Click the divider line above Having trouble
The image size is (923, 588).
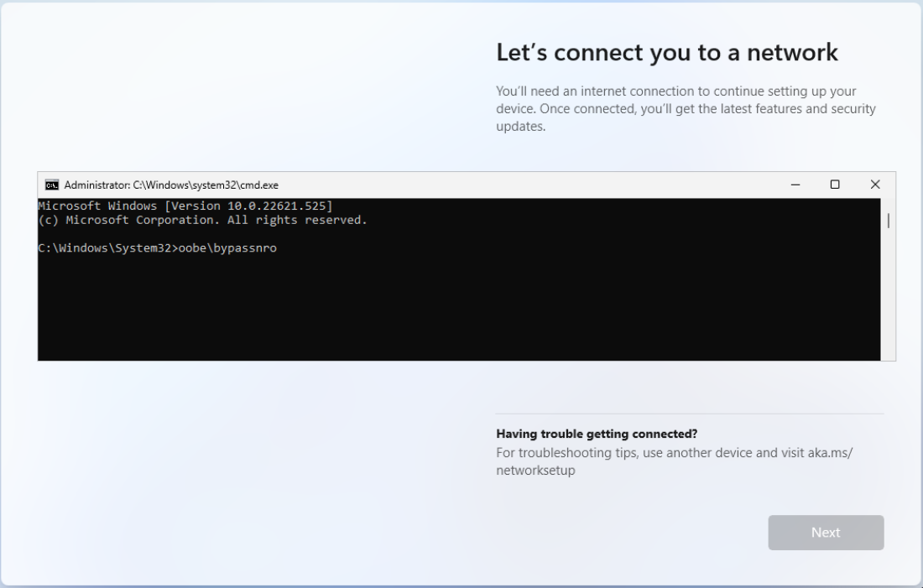pos(690,413)
